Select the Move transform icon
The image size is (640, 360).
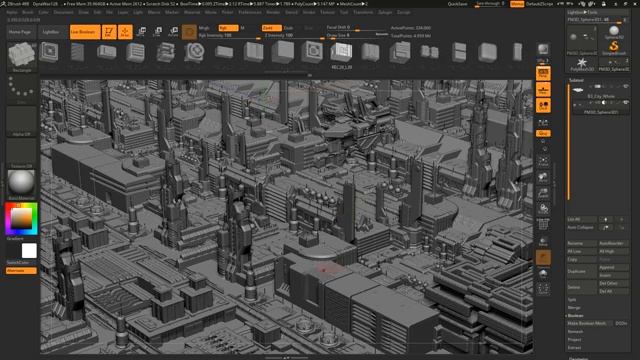pos(142,32)
